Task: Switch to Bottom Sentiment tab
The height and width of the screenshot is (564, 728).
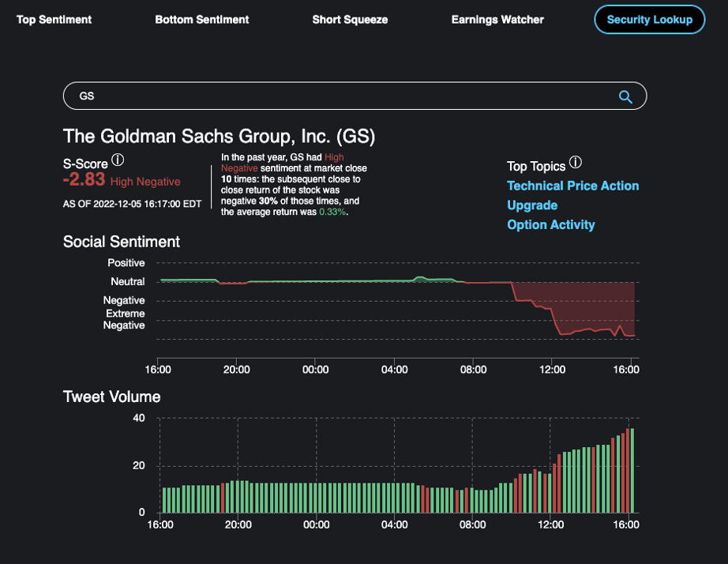Action: pos(202,20)
